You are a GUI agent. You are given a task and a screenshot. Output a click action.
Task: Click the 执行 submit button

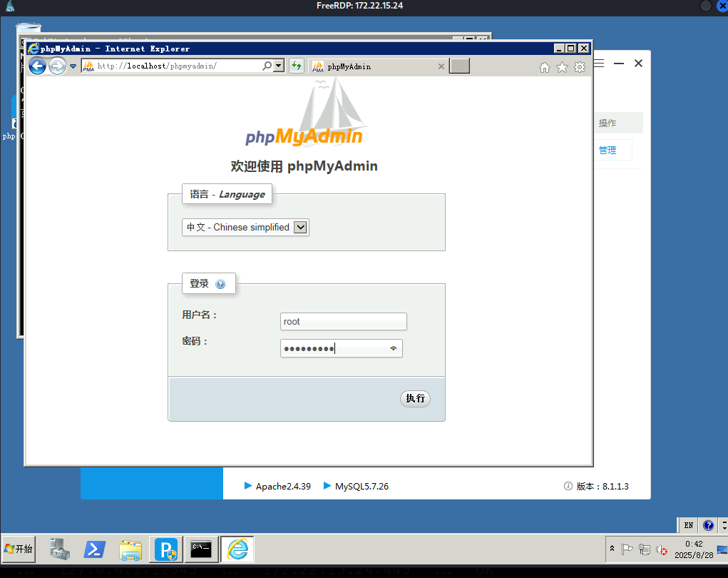(x=415, y=399)
